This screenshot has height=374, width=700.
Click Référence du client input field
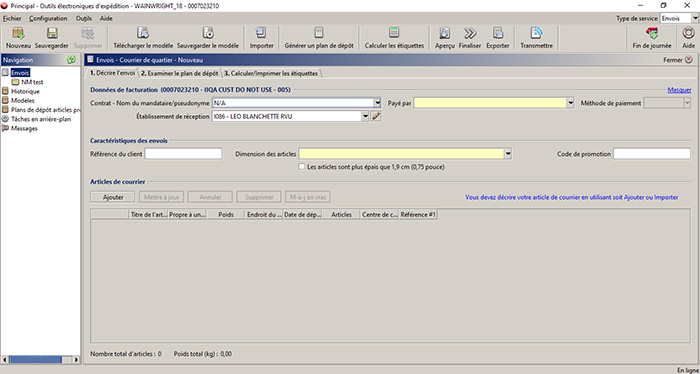[x=183, y=154]
